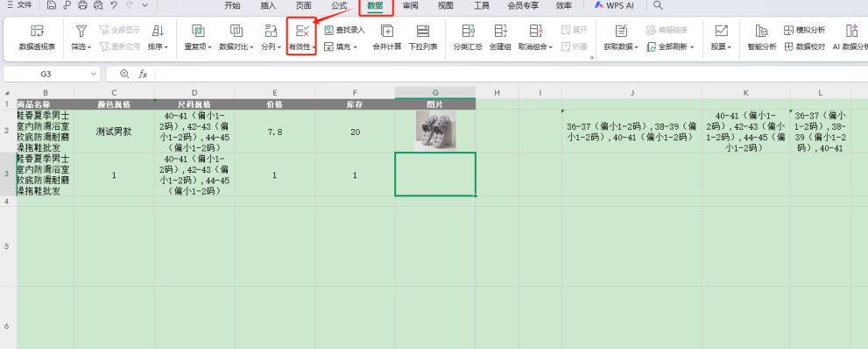The image size is (868, 349).
Task: Switch to the 审阅 ribbon tab
Action: pyautogui.click(x=410, y=5)
